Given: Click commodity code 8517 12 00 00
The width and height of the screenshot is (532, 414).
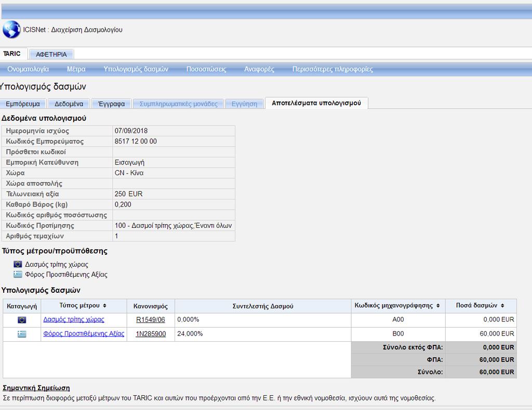Looking at the screenshot, I should (x=136, y=141).
